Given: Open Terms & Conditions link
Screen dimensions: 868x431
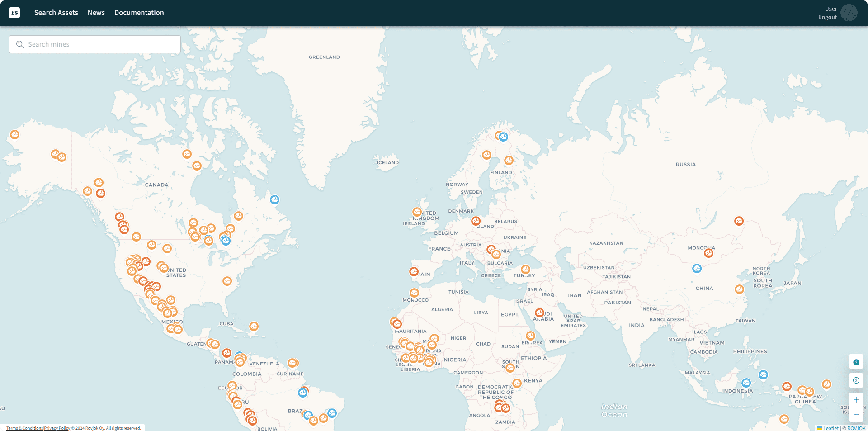Looking at the screenshot, I should 25,428.
